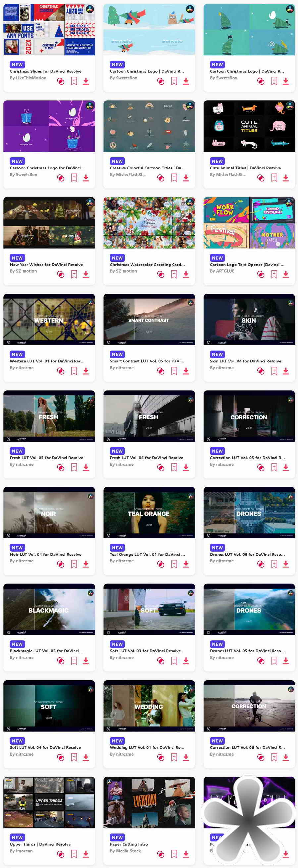Open Creative Colorful Cartoon Titles thumbnail

(x=149, y=126)
